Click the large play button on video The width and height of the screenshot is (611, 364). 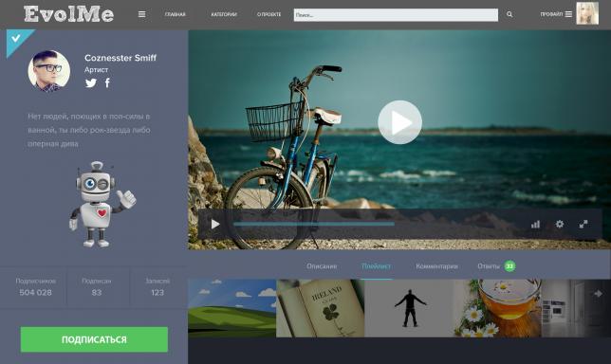pos(399,122)
